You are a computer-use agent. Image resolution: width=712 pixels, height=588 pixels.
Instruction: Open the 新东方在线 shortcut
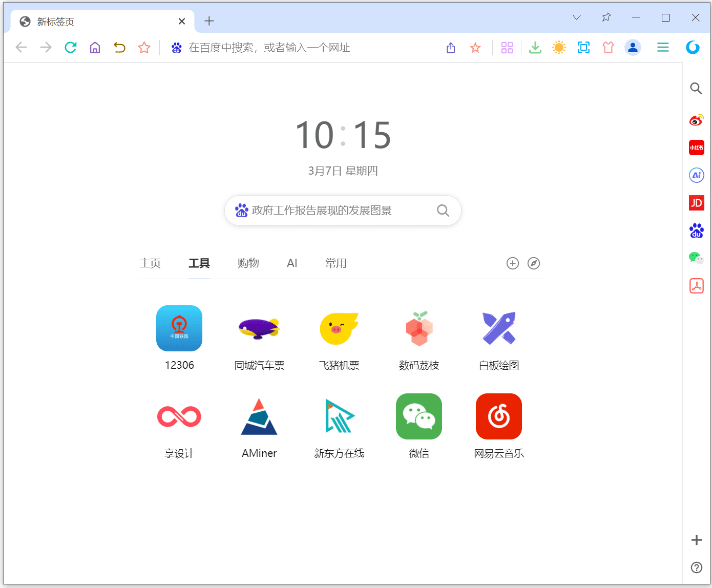(x=339, y=426)
